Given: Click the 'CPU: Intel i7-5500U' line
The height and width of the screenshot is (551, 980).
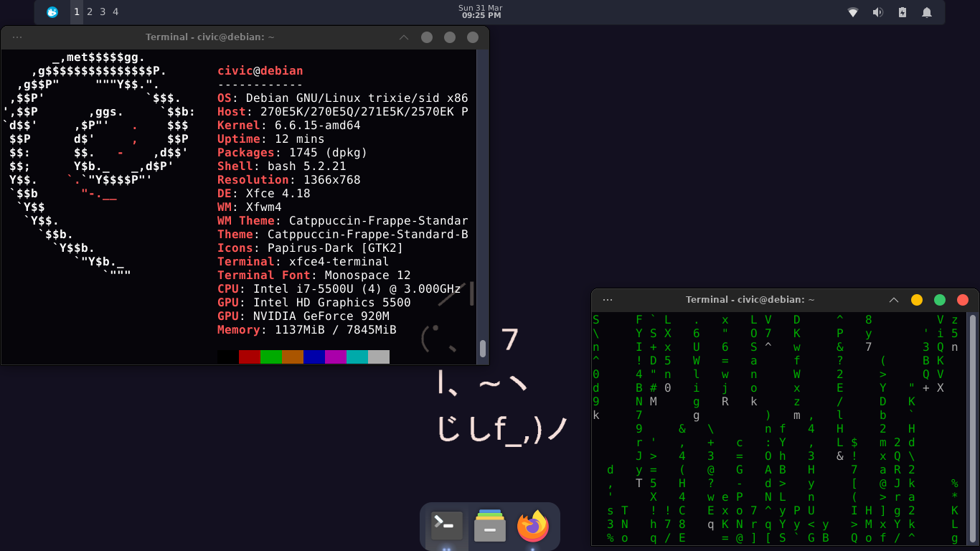Looking at the screenshot, I should click(339, 289).
